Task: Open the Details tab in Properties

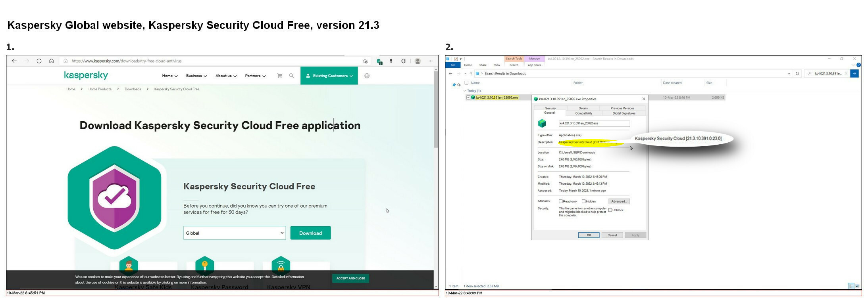Action: tap(583, 108)
